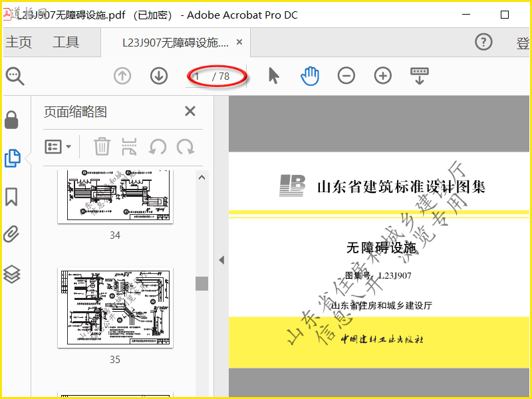The height and width of the screenshot is (399, 532).
Task: Open the layers panel icon
Action: [x=12, y=274]
